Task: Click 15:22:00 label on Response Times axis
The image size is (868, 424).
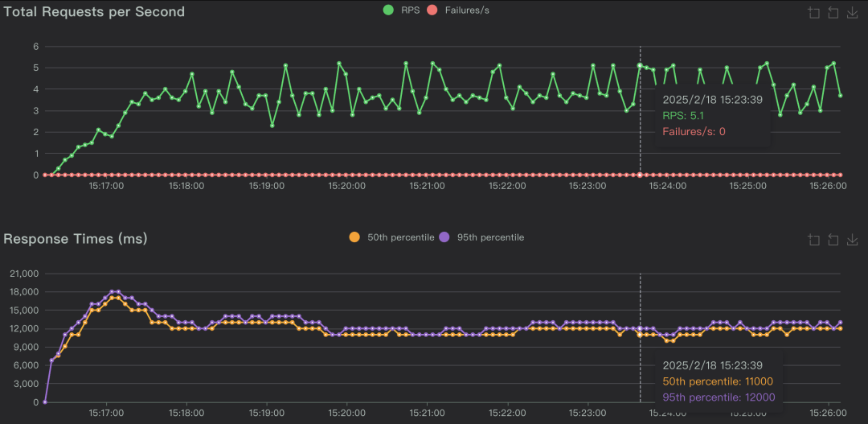Action: 507,413
